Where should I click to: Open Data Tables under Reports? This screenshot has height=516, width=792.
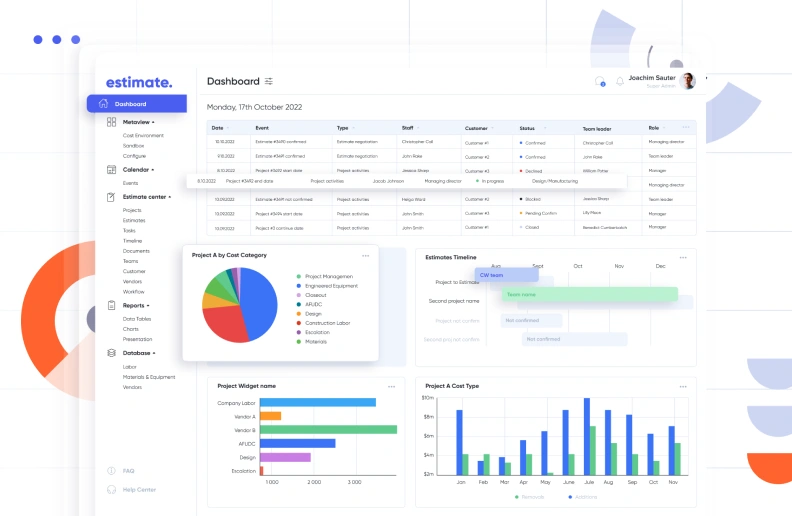point(137,318)
